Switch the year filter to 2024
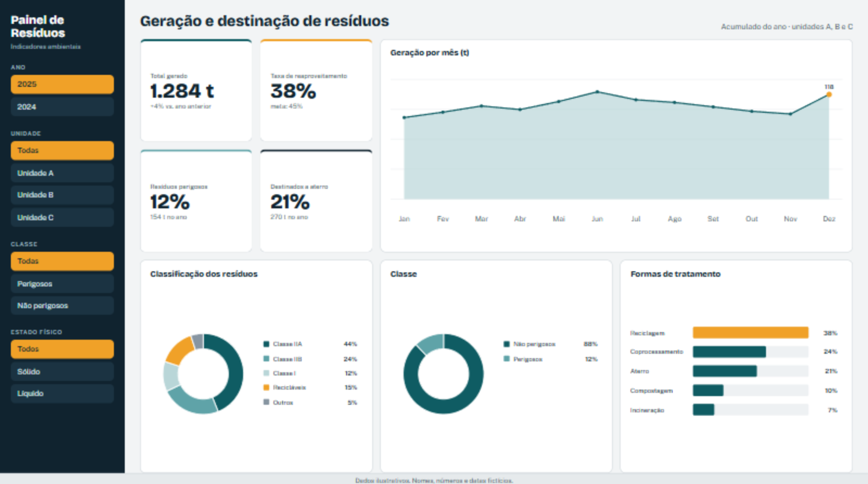The height and width of the screenshot is (484, 868). pos(62,107)
